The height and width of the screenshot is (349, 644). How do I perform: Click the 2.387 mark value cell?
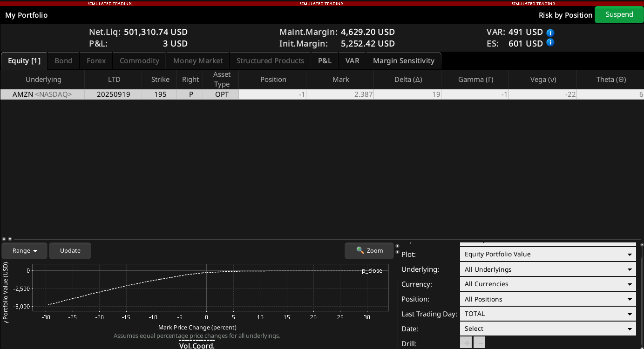click(340, 94)
